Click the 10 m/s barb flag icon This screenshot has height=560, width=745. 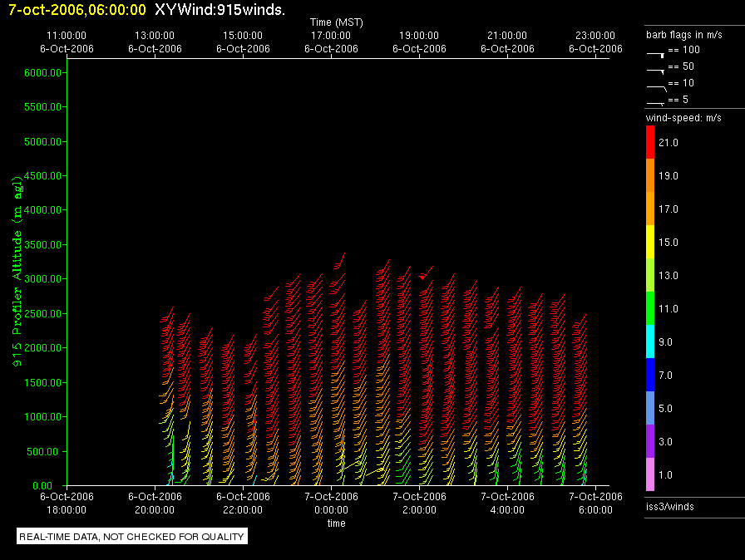[x=657, y=88]
